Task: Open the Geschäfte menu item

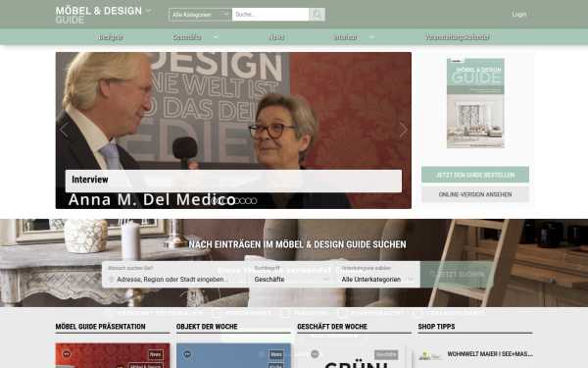Action: click(x=187, y=37)
